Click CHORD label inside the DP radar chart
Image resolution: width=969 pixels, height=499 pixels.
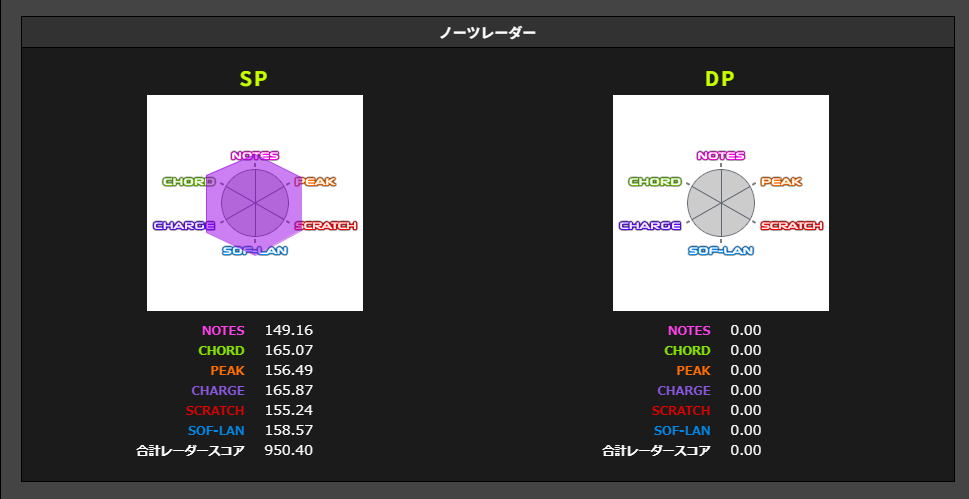pos(655,182)
